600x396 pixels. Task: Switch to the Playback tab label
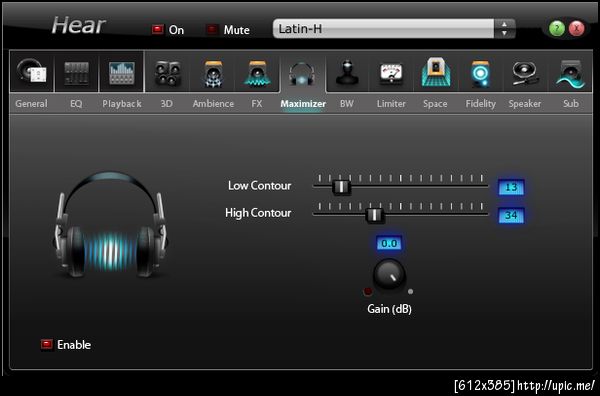pos(122,104)
